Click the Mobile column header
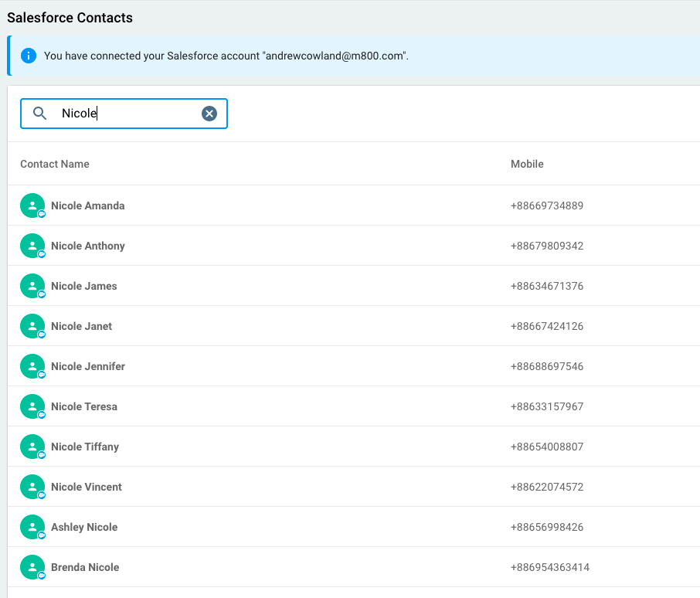This screenshot has width=700, height=598. point(527,164)
